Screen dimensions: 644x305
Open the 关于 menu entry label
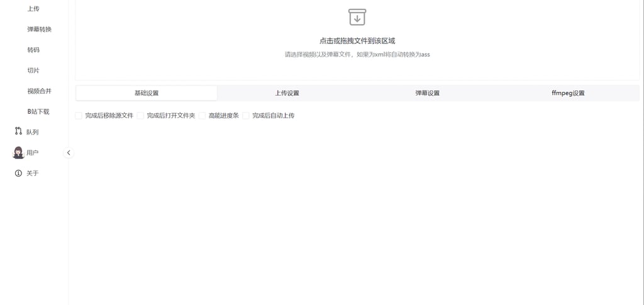point(33,173)
